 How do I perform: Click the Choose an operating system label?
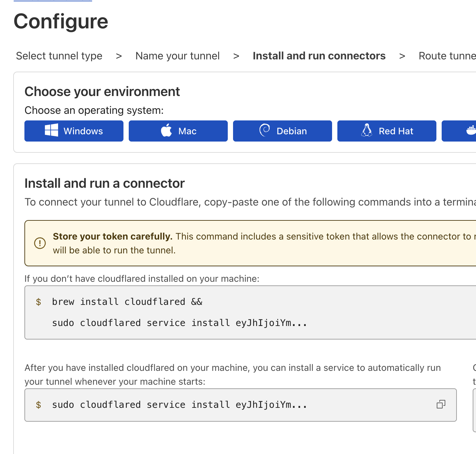94,110
